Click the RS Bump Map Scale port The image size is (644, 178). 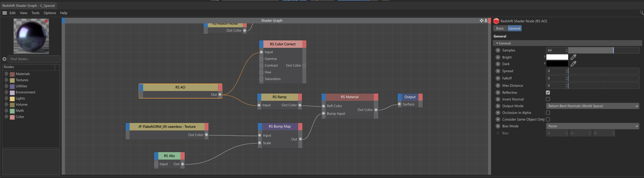(260, 143)
